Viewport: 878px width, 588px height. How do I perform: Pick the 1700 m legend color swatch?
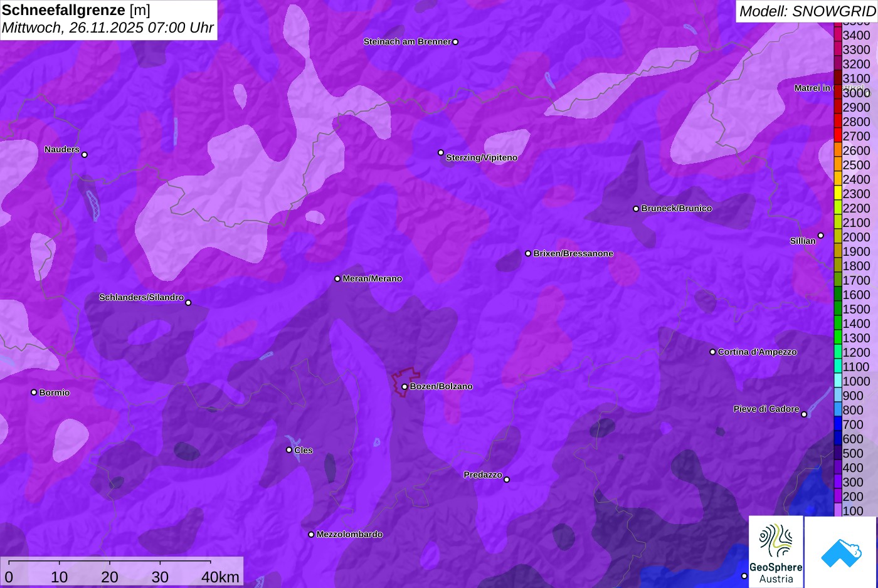838,280
